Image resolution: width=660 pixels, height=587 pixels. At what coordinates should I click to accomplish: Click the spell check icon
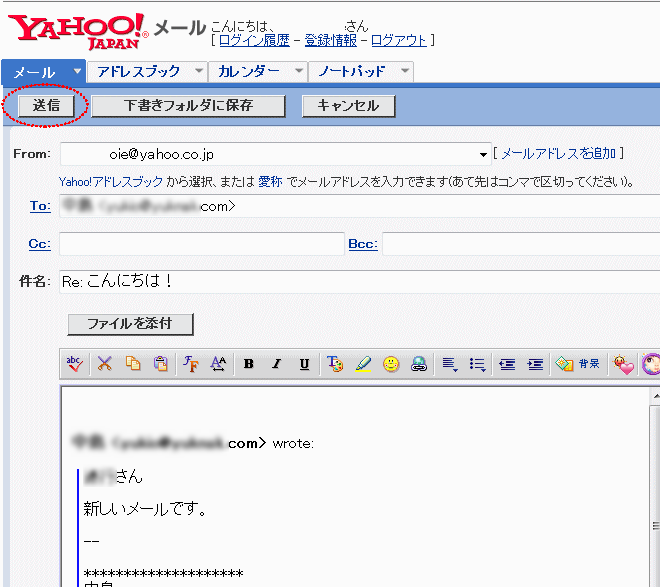(x=76, y=365)
